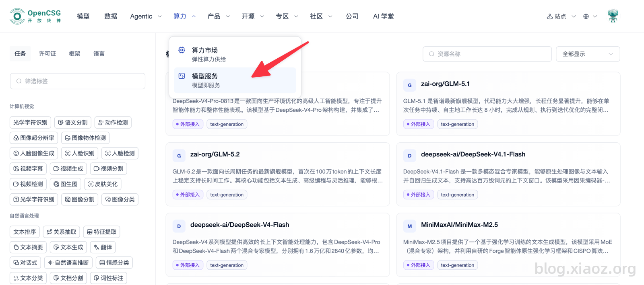Open the user avatar icon
The image size is (644, 285).
[x=613, y=16]
